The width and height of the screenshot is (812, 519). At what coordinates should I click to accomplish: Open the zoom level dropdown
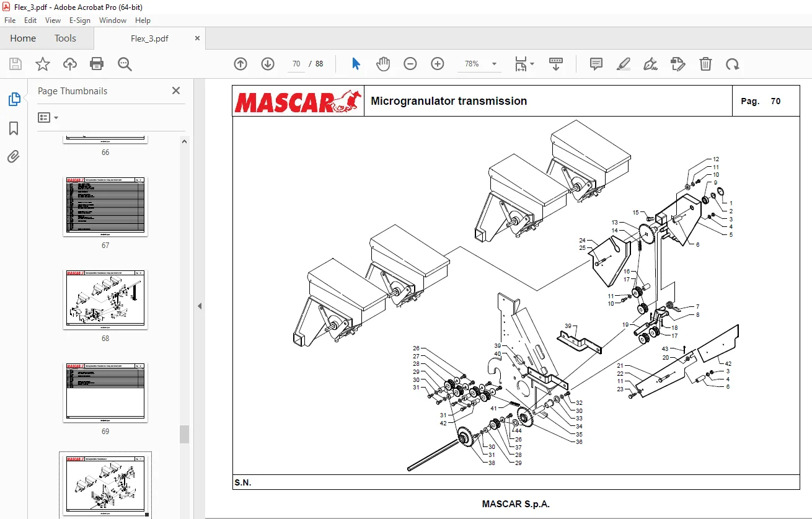tap(494, 64)
